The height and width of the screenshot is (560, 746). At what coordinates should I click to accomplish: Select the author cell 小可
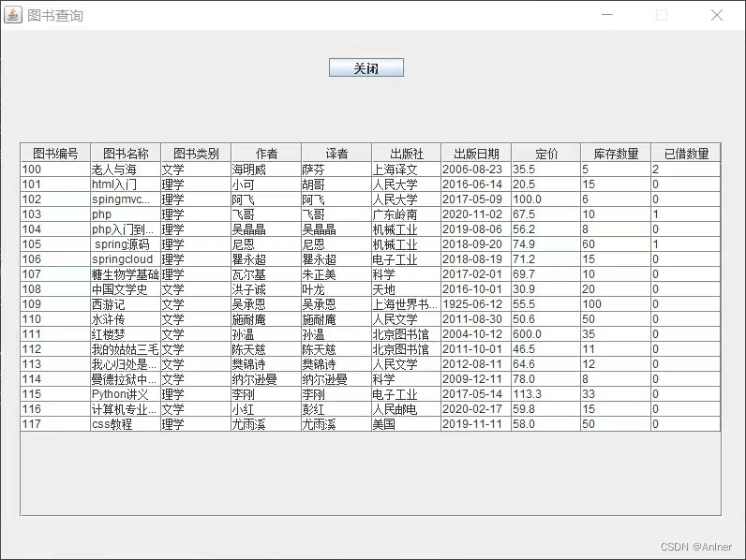pos(266,184)
